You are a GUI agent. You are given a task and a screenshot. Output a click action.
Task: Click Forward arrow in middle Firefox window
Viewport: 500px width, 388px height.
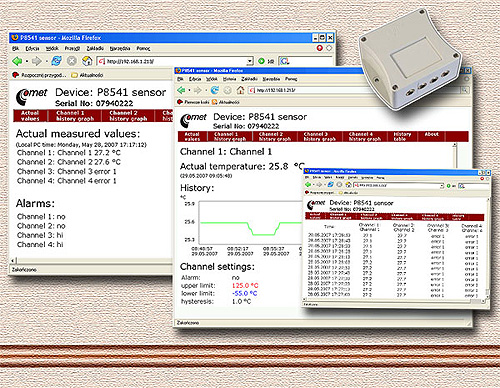coord(198,90)
